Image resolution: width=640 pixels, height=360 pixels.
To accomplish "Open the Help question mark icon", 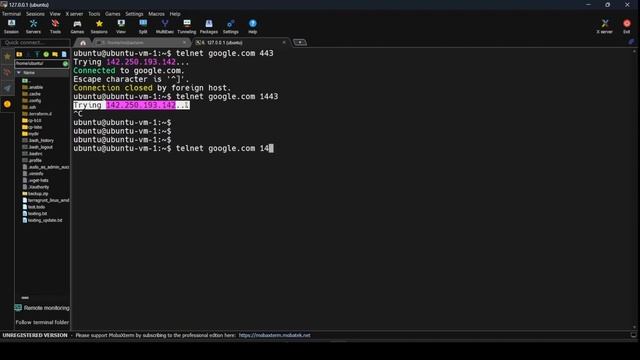I will click(253, 27).
